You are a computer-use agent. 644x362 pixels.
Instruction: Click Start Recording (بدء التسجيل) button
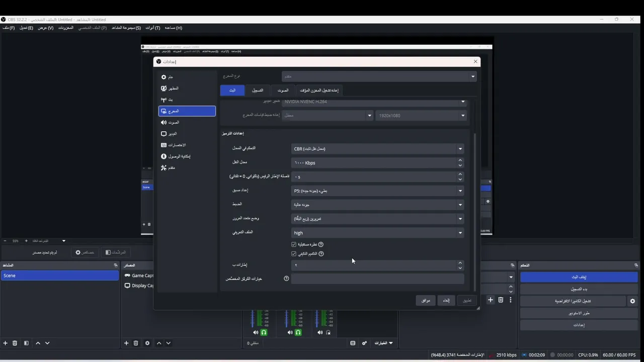579,289
